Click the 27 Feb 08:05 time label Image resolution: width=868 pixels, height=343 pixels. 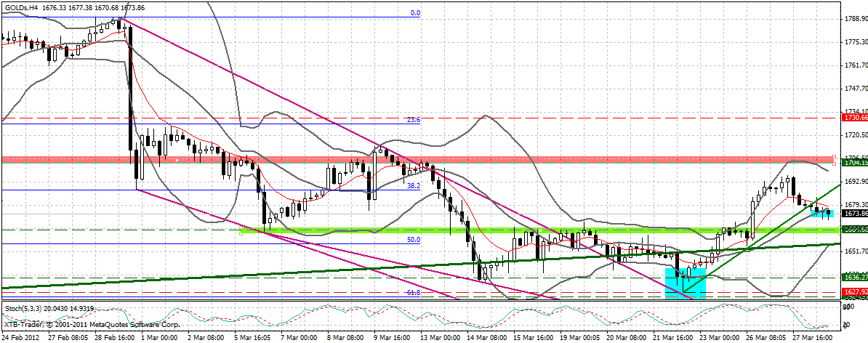(x=69, y=336)
